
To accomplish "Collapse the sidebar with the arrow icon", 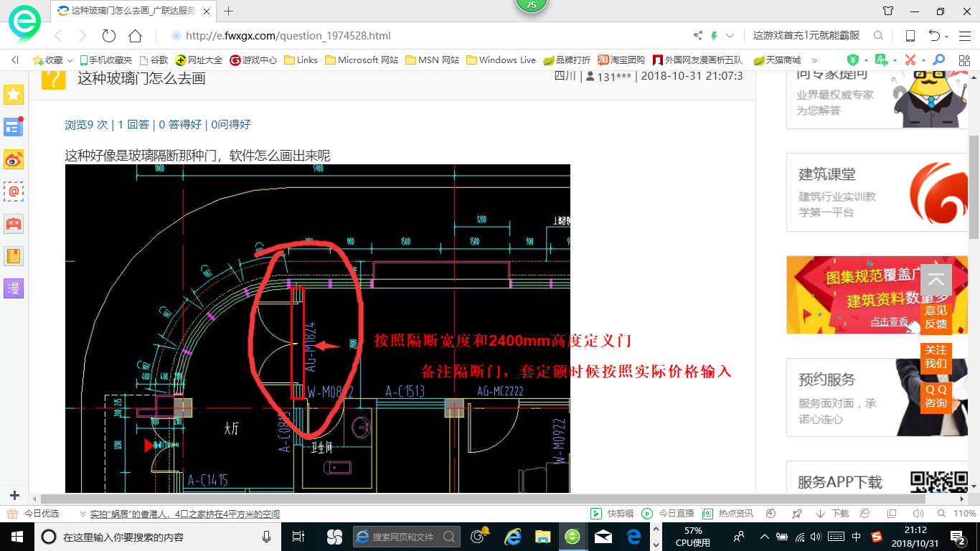I will 15,60.
